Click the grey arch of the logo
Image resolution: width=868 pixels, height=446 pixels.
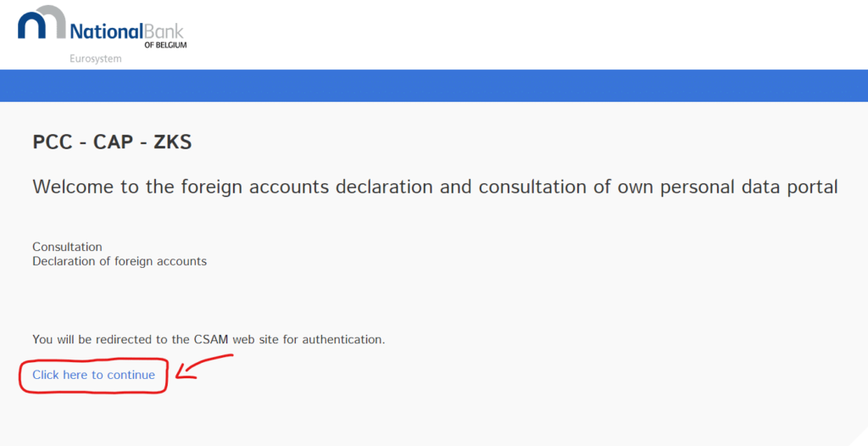(x=53, y=21)
